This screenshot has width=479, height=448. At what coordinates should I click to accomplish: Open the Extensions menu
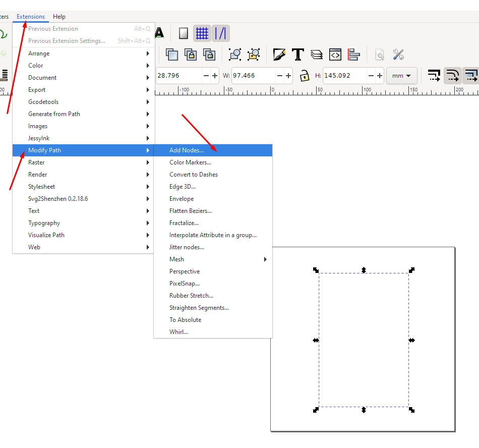[31, 17]
